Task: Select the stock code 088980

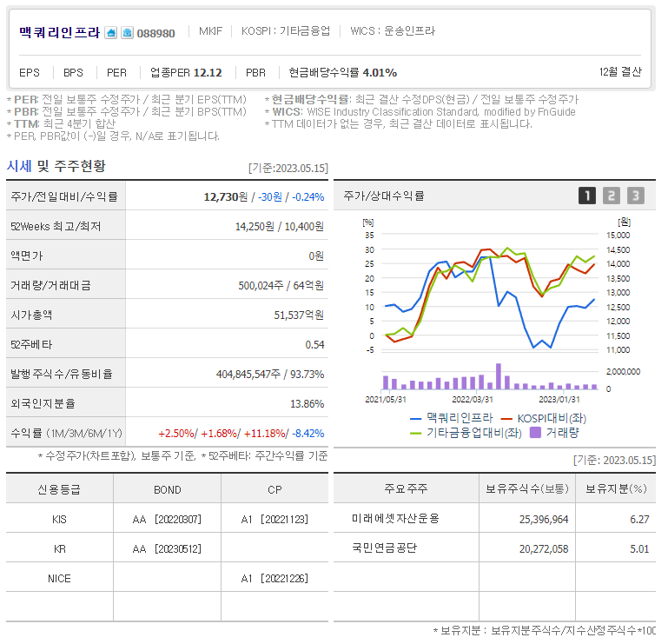Action: [155, 33]
